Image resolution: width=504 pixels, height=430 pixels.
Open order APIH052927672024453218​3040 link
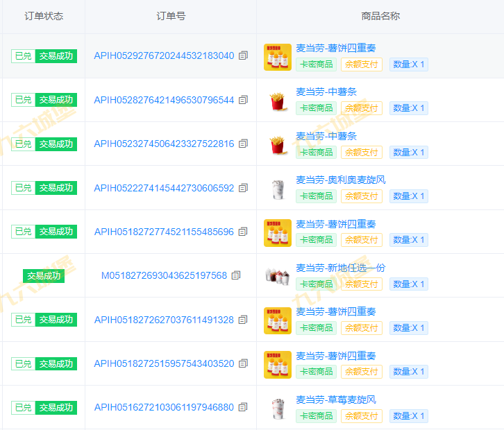[x=164, y=55]
